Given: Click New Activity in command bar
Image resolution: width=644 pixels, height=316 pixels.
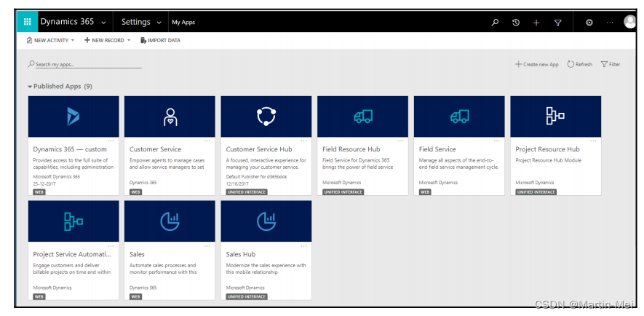Looking at the screenshot, I should click(47, 40).
